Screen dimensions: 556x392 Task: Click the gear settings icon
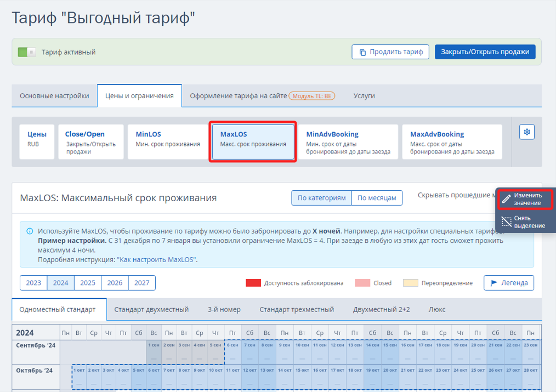click(527, 132)
